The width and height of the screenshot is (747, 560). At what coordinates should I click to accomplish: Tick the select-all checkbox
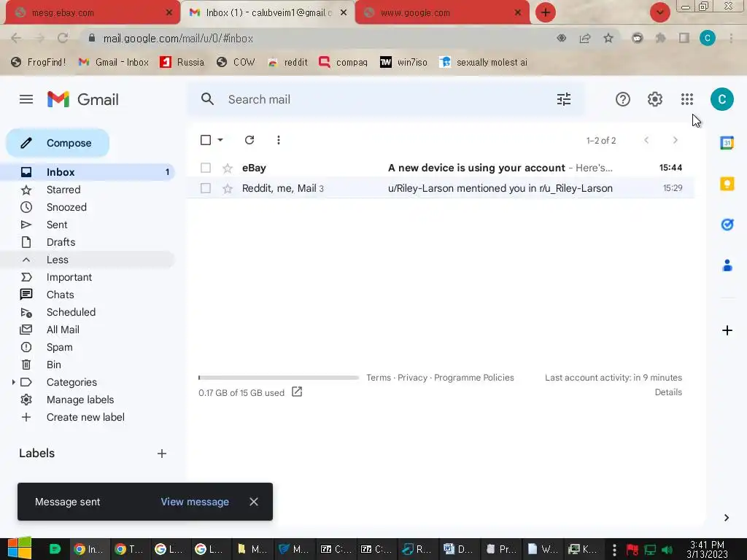click(x=206, y=140)
